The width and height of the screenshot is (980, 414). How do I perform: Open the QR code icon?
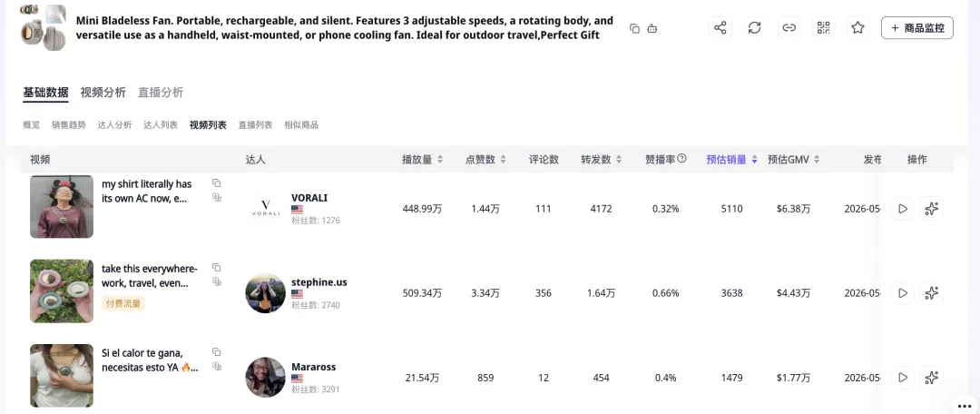pos(823,27)
